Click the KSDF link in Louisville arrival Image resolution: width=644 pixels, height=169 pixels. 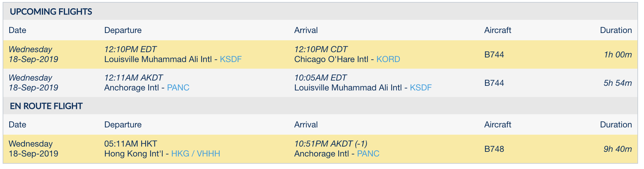pos(421,88)
